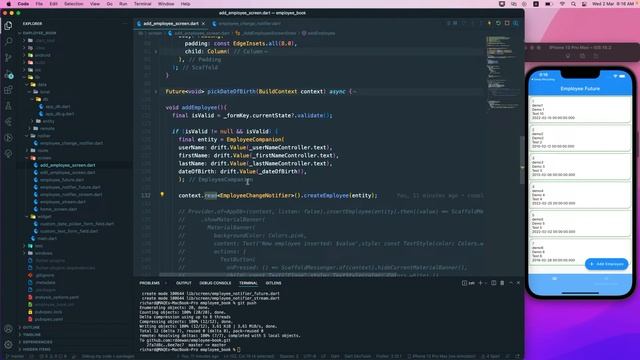This screenshot has height=360, width=640.
Task: Open the Source Control view
Action: click(8, 58)
